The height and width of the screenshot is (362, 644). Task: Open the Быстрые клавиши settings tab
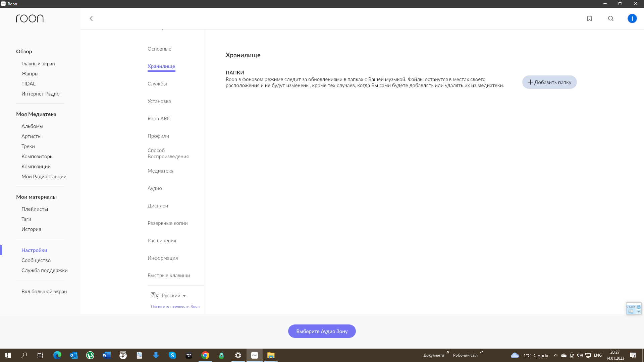pyautogui.click(x=169, y=275)
